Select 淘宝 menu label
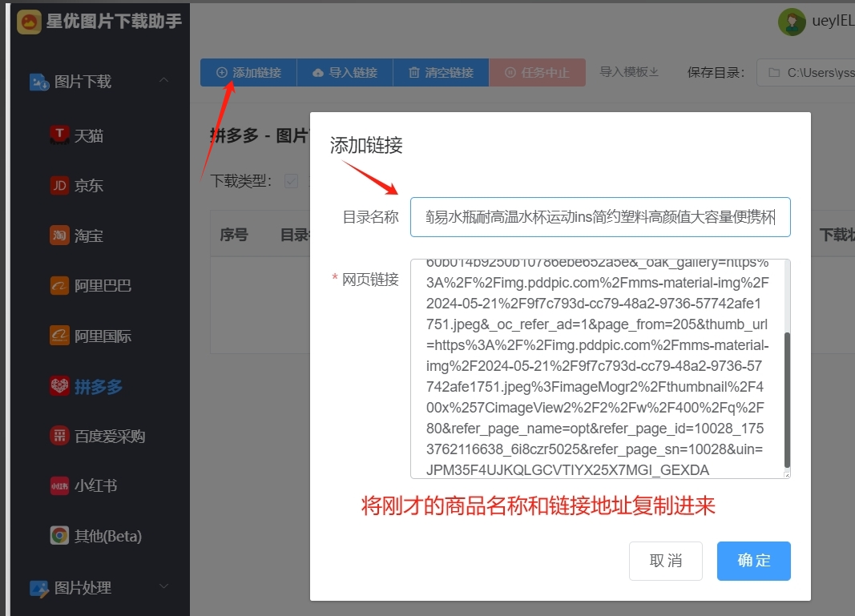Screen dimensions: 855x616 [x=89, y=236]
